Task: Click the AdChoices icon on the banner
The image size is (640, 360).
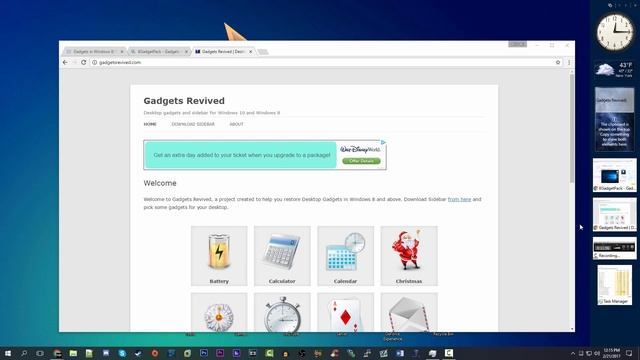Action: point(383,142)
